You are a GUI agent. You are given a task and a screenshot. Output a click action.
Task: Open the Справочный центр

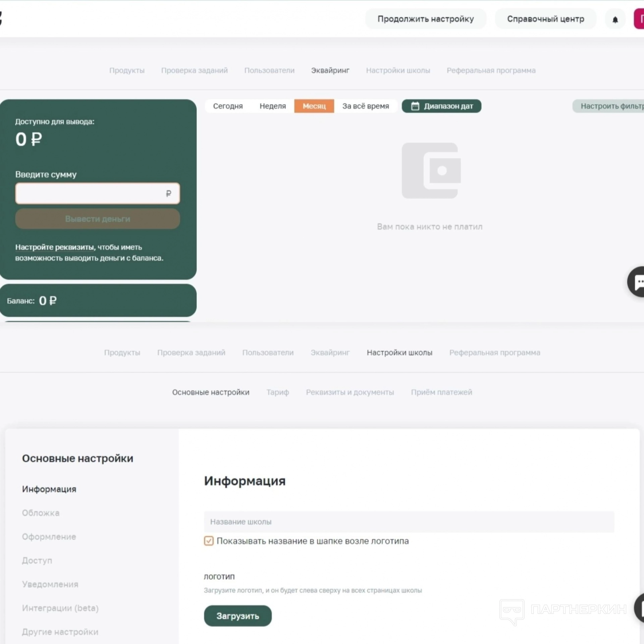[545, 19]
